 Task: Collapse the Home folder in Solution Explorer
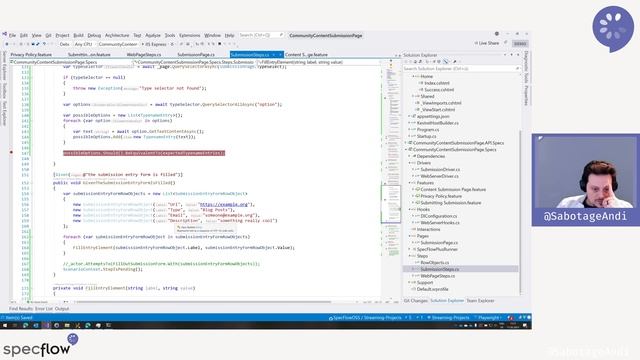tap(413, 76)
